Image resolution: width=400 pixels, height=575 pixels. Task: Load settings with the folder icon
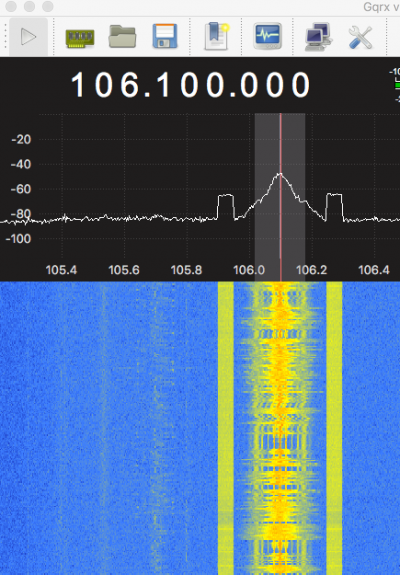[122, 37]
